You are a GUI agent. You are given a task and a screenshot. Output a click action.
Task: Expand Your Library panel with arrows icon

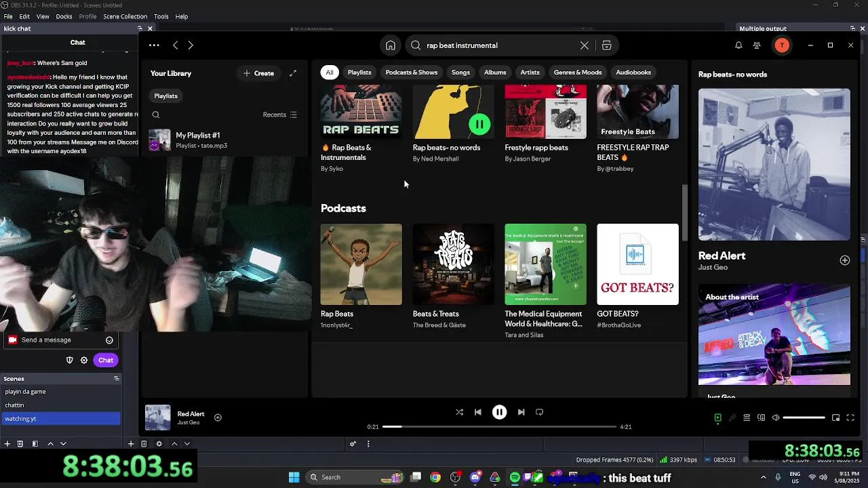[293, 73]
